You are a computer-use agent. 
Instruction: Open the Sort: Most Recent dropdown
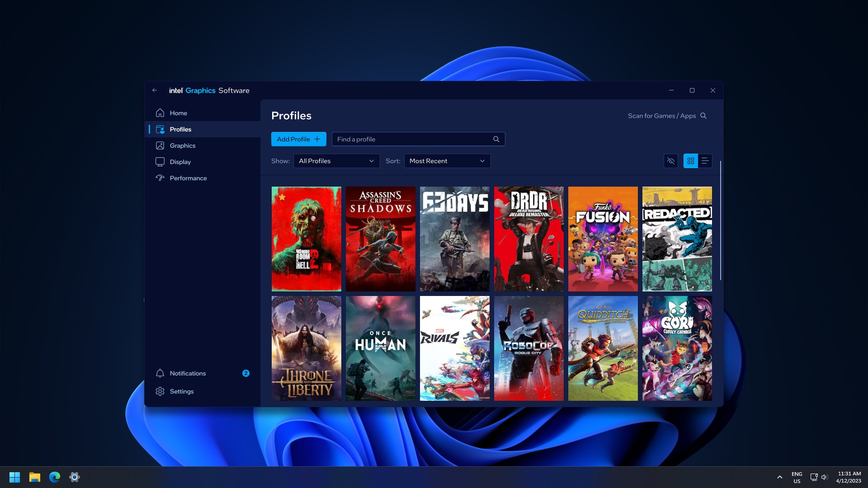point(447,160)
